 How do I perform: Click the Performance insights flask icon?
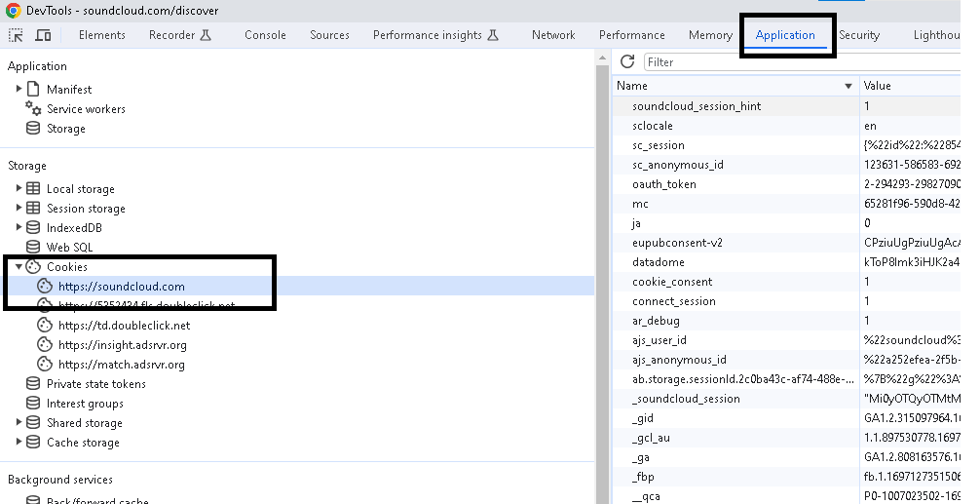pos(493,35)
